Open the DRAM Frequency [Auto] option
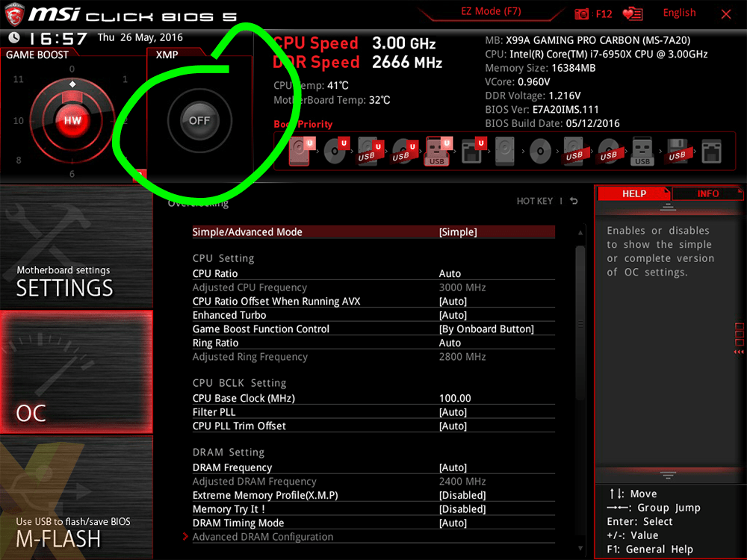Viewport: 747px width, 560px height. pos(373,467)
